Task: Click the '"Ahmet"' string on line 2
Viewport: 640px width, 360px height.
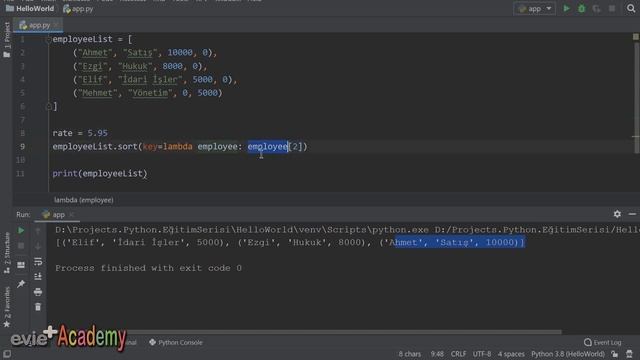Action: coord(95,53)
